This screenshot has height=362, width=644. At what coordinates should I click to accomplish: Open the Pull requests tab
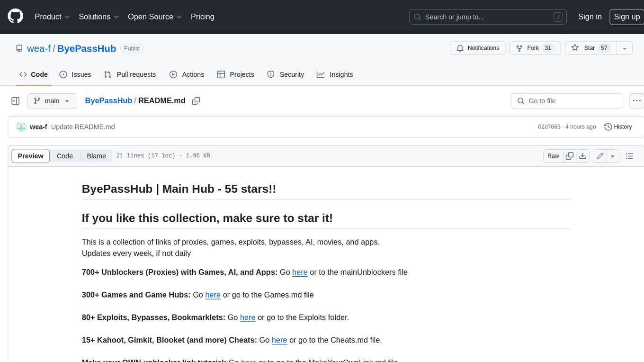pyautogui.click(x=130, y=74)
